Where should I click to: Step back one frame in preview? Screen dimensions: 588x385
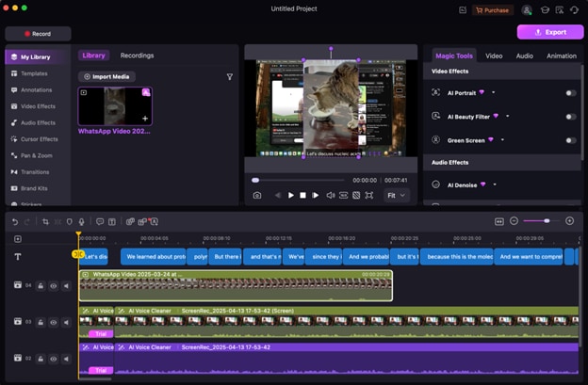coord(277,195)
